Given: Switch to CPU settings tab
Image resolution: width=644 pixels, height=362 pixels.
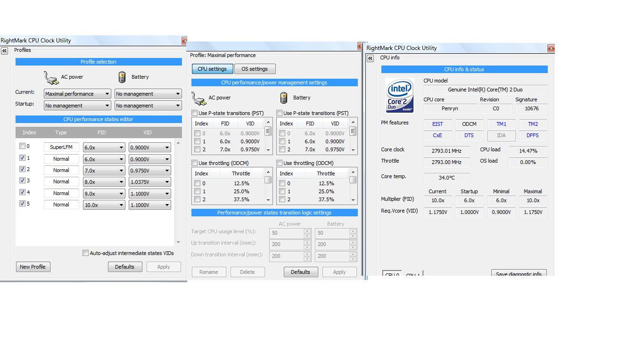Looking at the screenshot, I should (x=212, y=69).
